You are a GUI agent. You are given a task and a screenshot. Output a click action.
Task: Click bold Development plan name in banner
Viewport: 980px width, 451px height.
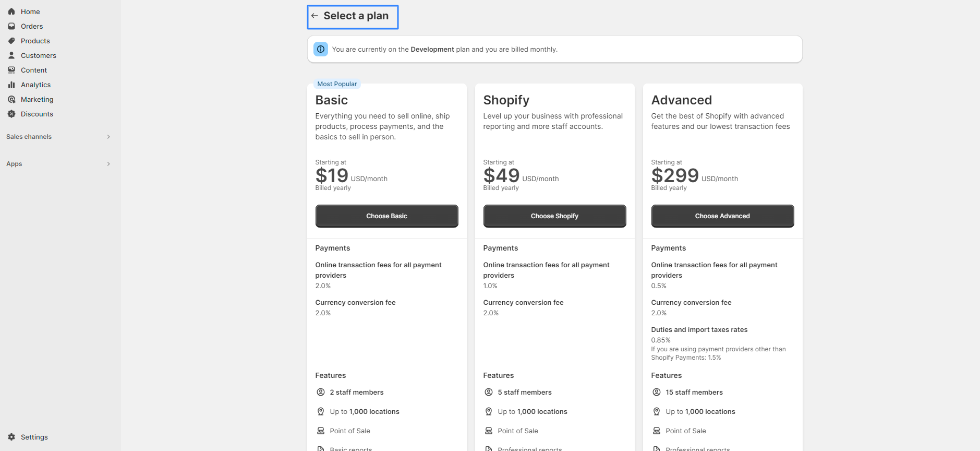[x=432, y=50]
